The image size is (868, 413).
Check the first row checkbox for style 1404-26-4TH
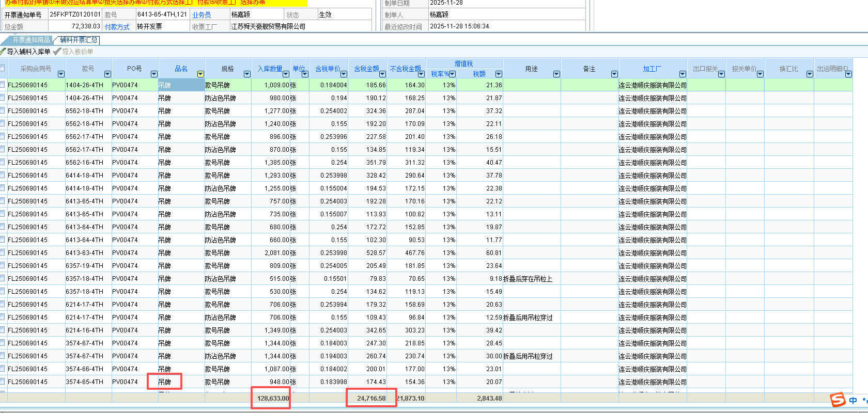3,85
